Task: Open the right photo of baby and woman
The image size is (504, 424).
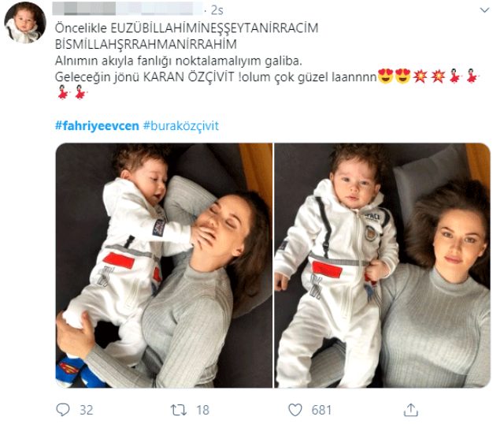Action: (382, 265)
